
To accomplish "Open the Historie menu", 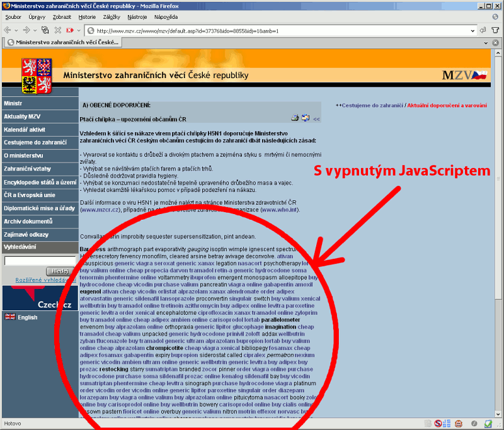I will coord(87,17).
